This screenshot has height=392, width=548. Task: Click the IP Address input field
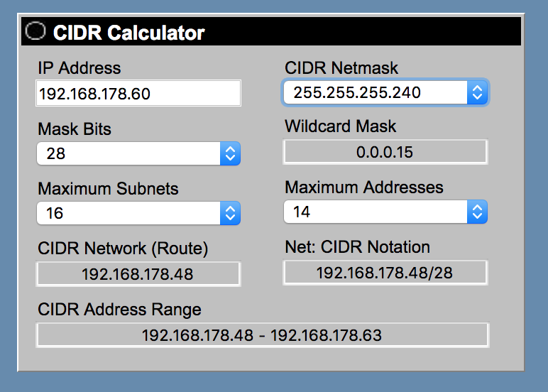(x=138, y=93)
